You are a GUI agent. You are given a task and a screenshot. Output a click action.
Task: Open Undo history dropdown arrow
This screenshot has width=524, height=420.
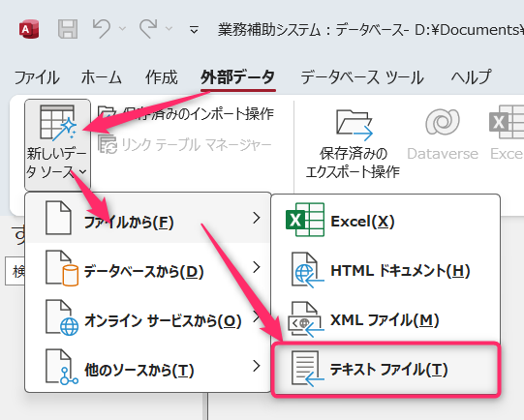pyautogui.click(x=122, y=29)
